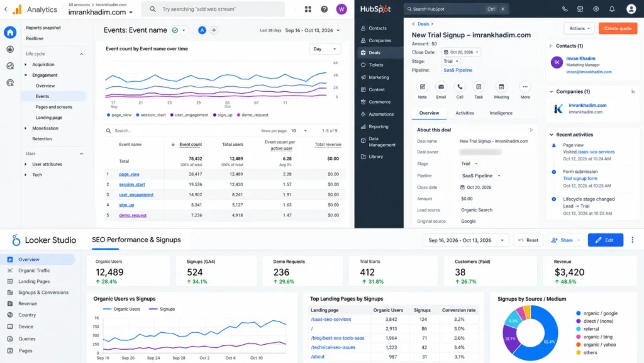The image size is (644, 363).
Task: Open the Trial signup form link
Action: point(580,179)
